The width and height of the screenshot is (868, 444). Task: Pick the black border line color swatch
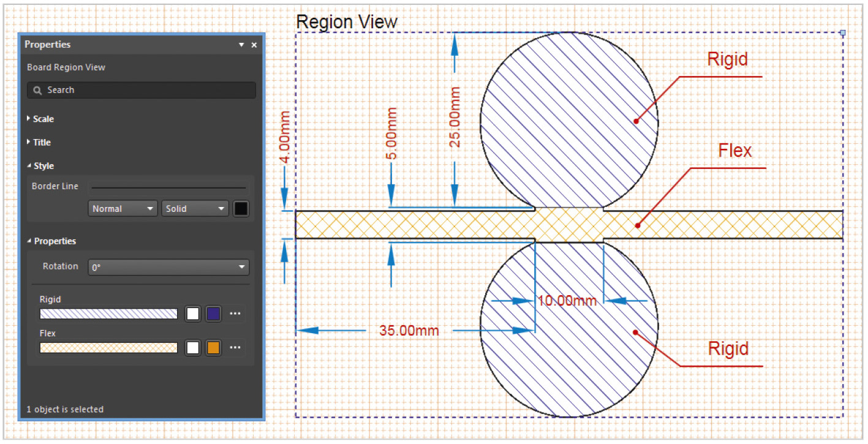pyautogui.click(x=241, y=209)
